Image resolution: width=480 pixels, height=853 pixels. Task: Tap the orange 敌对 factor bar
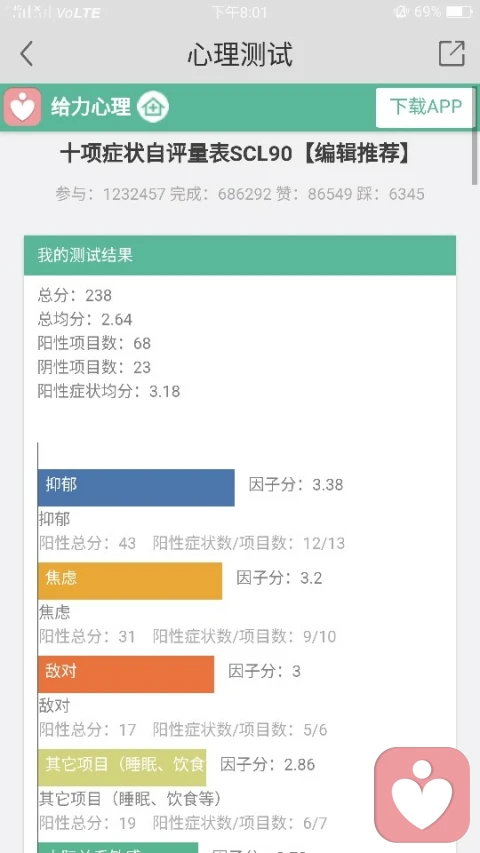[126, 674]
